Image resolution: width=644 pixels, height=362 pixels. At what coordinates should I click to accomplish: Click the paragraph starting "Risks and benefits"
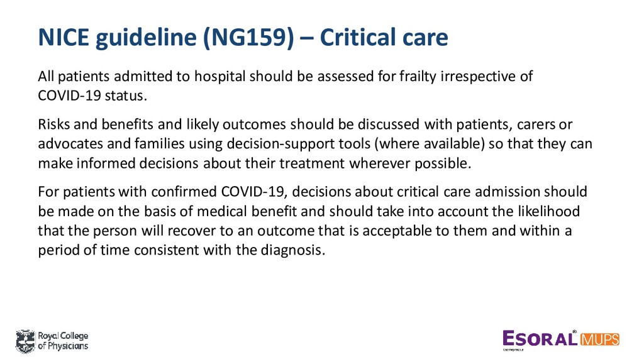pos(315,144)
